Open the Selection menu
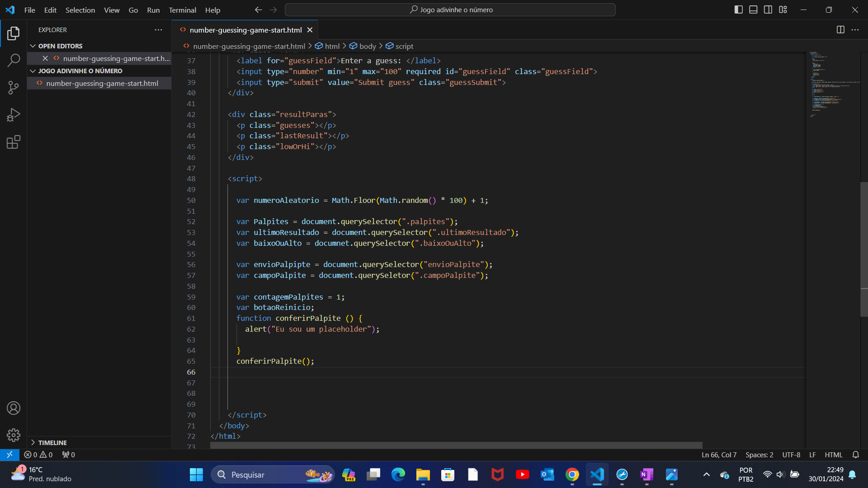The width and height of the screenshot is (868, 488). [x=80, y=10]
